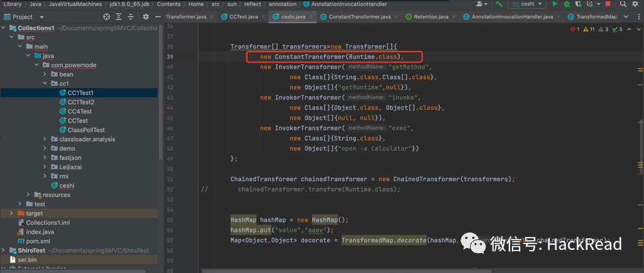
Task: Expand the ShiroTest project node
Action: pyautogui.click(x=3, y=250)
